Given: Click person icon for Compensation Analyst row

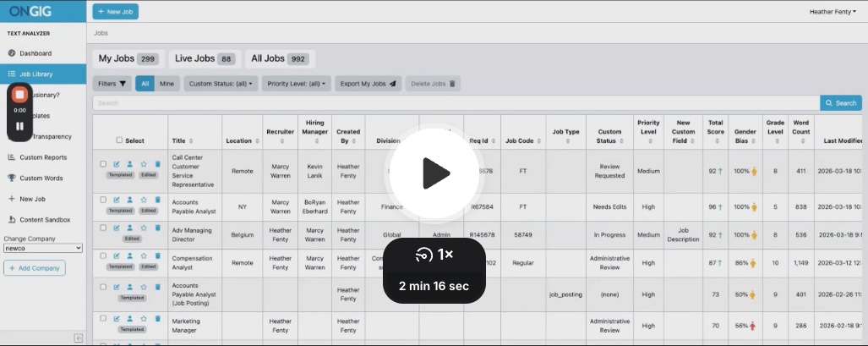Looking at the screenshot, I should click(130, 256).
